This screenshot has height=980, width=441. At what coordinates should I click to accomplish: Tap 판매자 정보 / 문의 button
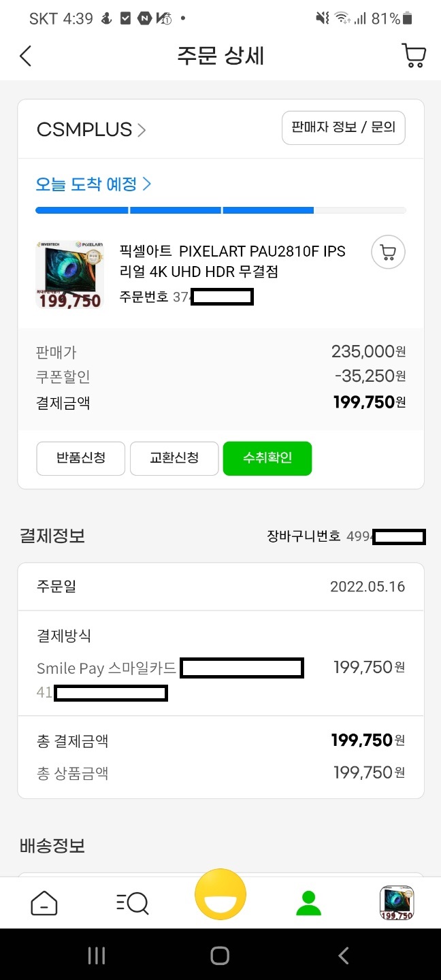pyautogui.click(x=343, y=127)
